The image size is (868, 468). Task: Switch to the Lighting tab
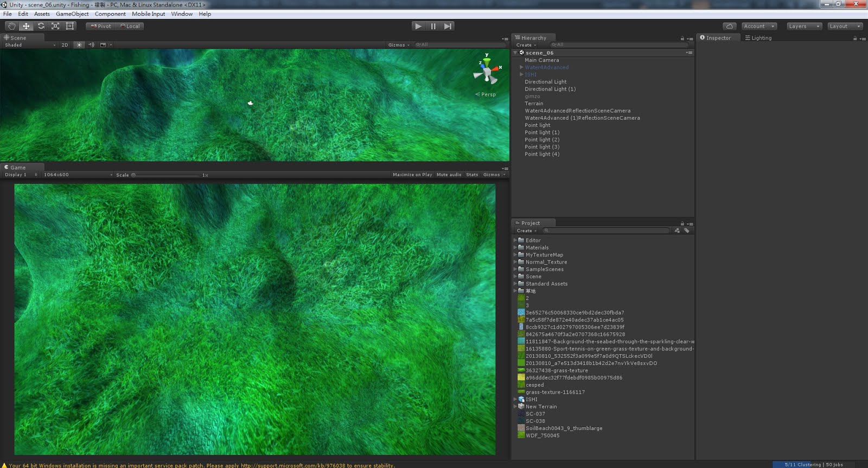(758, 38)
